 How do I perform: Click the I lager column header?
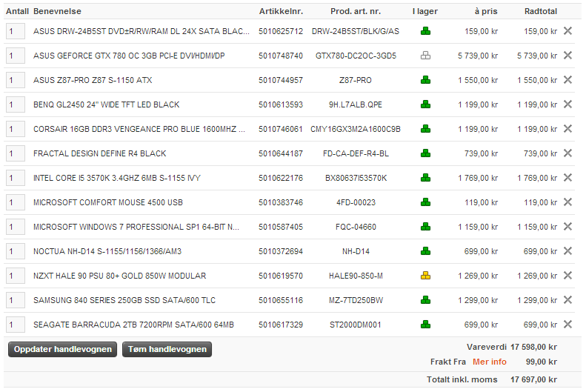[x=425, y=11]
